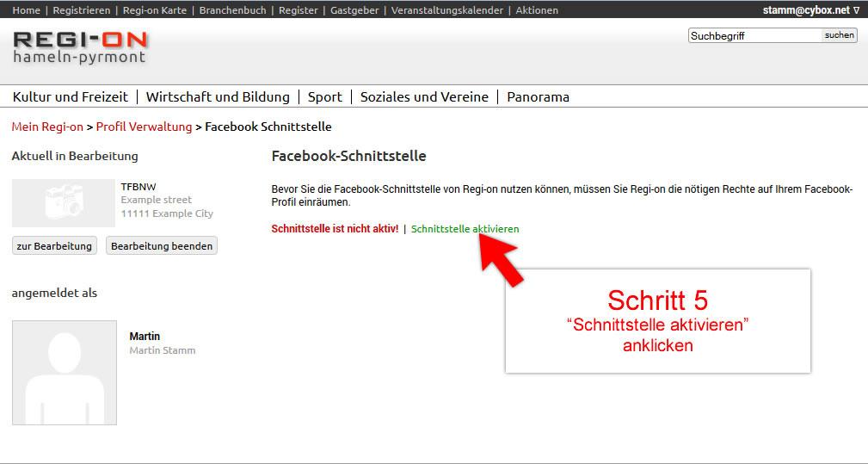Viewport: 868px width, 464px height.
Task: Open Regi-on Karte from top bar
Action: click(154, 10)
